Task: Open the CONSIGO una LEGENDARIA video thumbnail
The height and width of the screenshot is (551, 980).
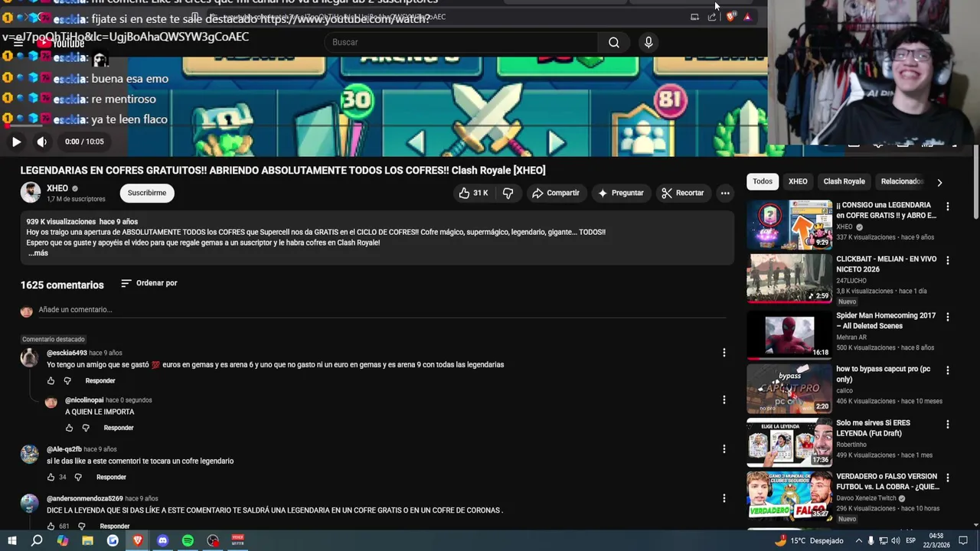Action: coord(789,225)
